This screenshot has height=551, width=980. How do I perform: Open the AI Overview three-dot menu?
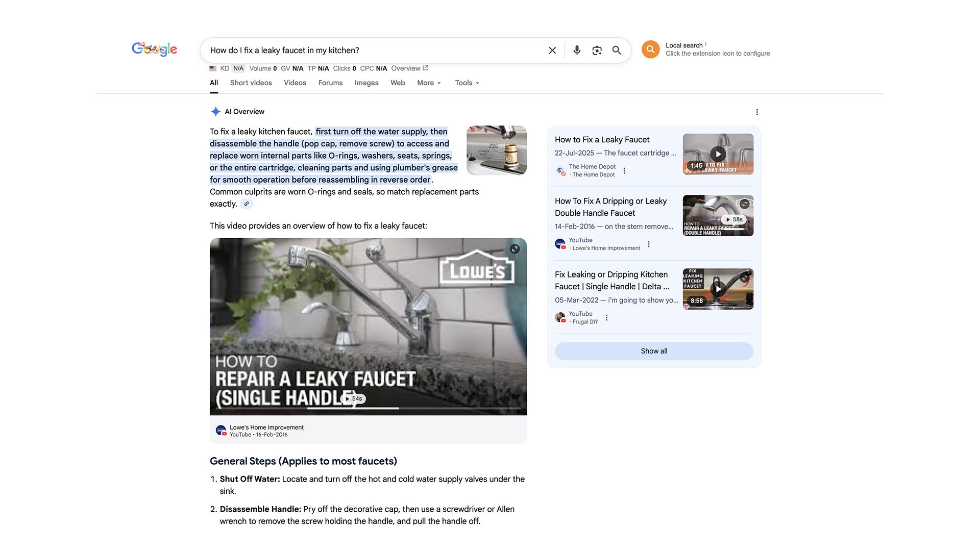click(757, 112)
